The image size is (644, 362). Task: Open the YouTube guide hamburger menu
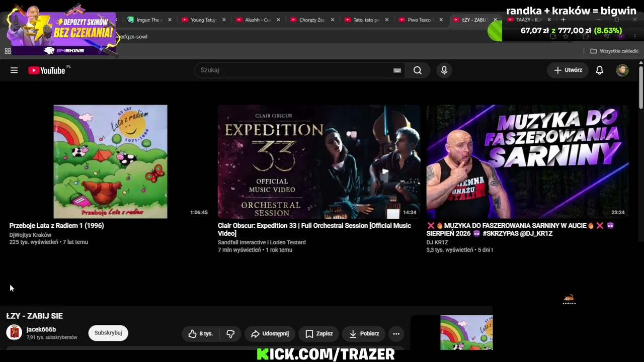point(14,70)
